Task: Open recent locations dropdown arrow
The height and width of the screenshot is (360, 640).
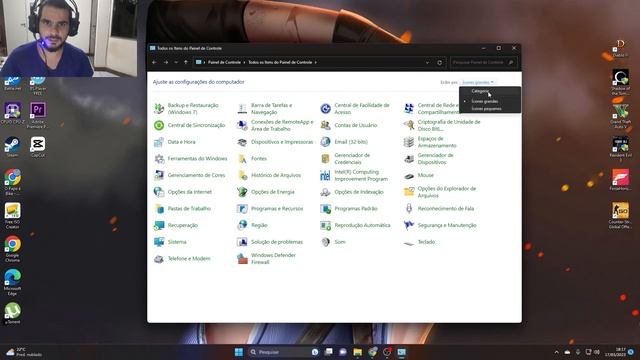Action: click(176, 62)
